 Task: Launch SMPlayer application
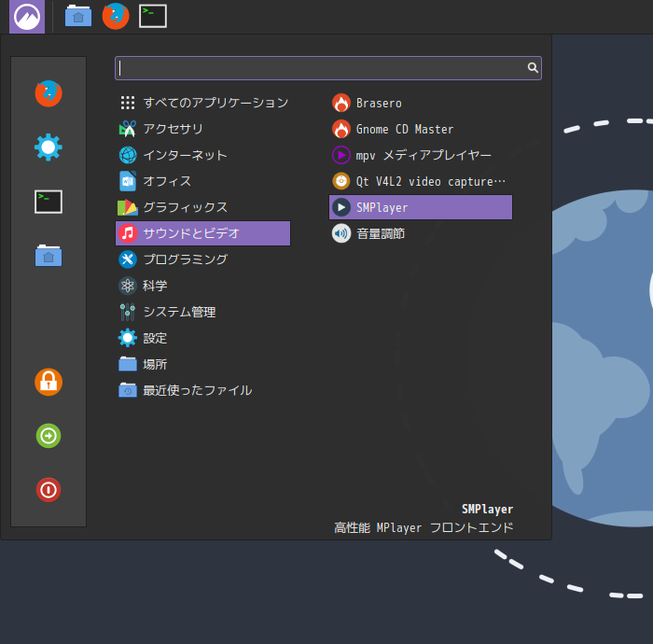pos(421,207)
